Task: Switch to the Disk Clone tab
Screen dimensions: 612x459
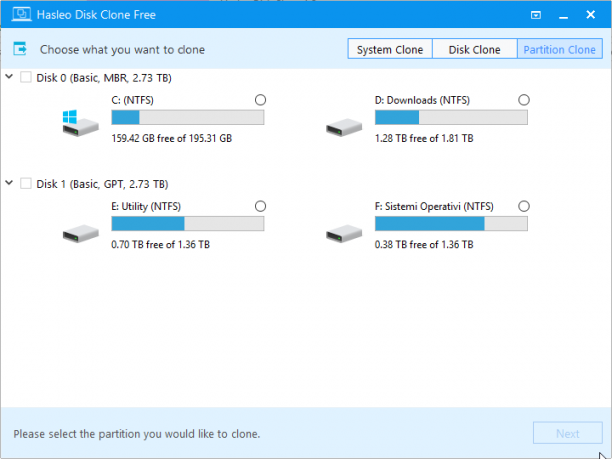Action: pyautogui.click(x=475, y=49)
